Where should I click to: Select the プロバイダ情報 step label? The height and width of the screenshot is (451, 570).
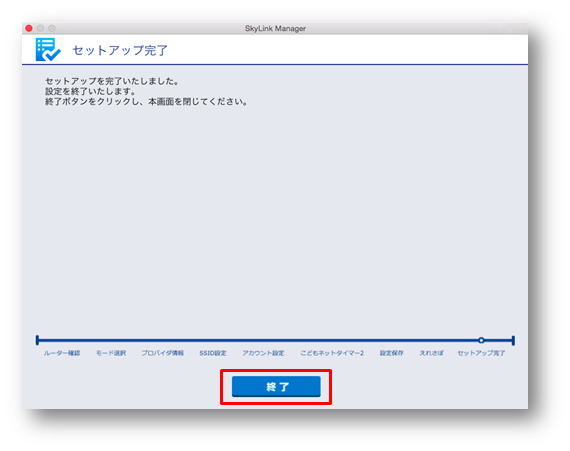pyautogui.click(x=162, y=353)
